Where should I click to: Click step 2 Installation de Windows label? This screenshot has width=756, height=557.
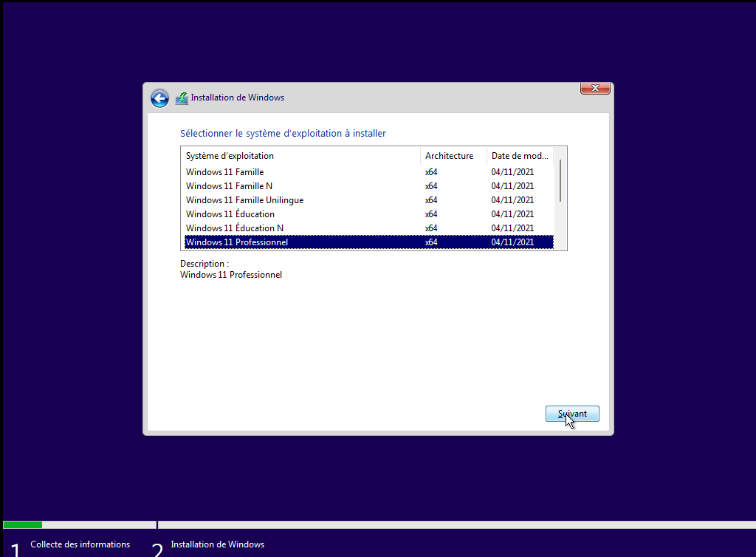(x=218, y=544)
